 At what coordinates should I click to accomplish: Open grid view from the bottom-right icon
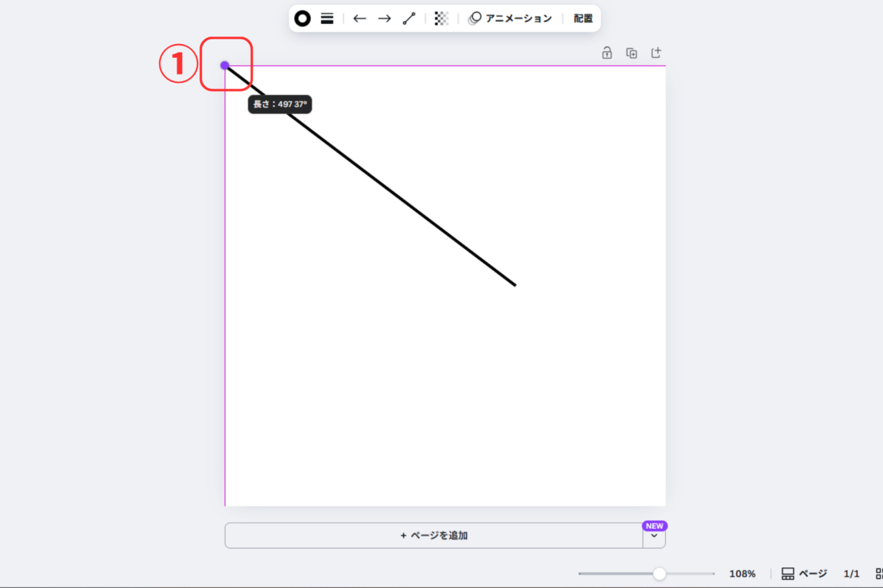click(879, 574)
